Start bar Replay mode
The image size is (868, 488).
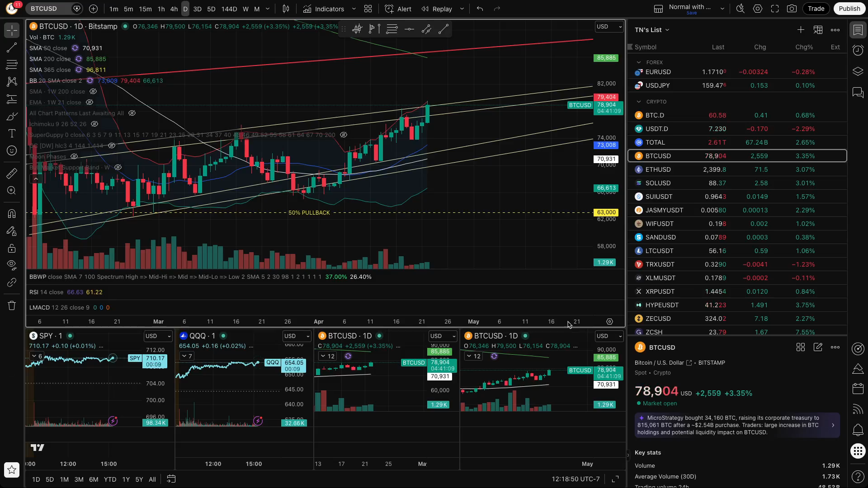pos(437,9)
